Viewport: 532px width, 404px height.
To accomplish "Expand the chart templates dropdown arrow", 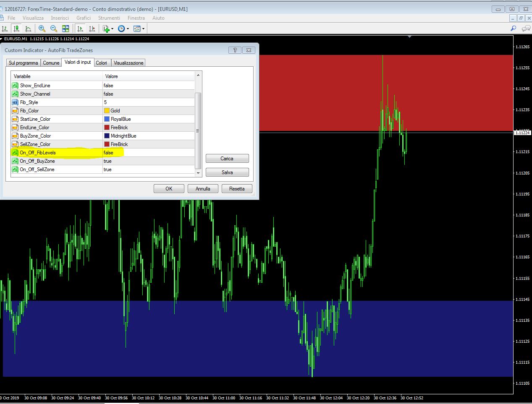I will [143, 29].
